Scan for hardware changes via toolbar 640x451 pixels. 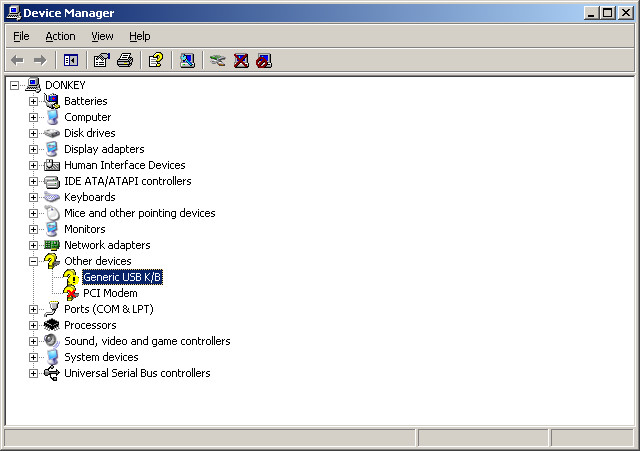[187, 61]
